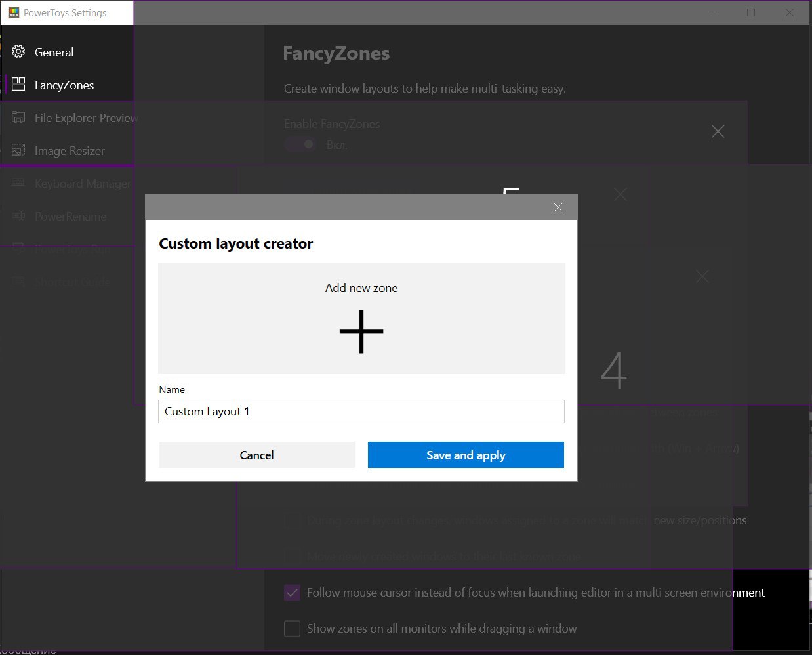Toggle the Enable FancyZones switch
812x655 pixels.
(x=300, y=144)
